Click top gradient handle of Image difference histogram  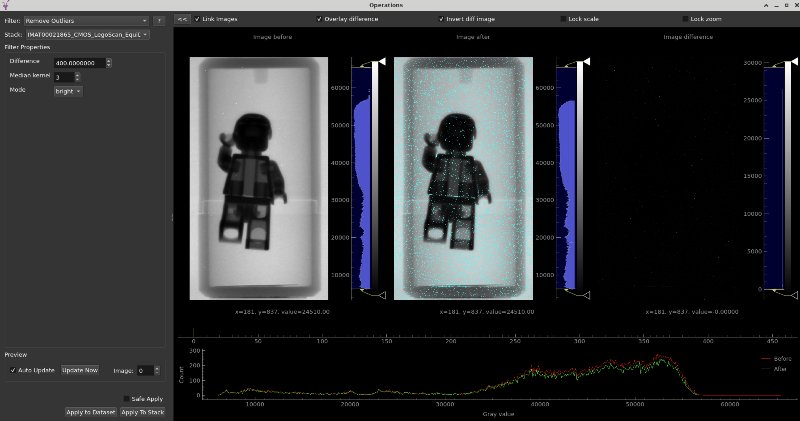pyautogui.click(x=793, y=62)
